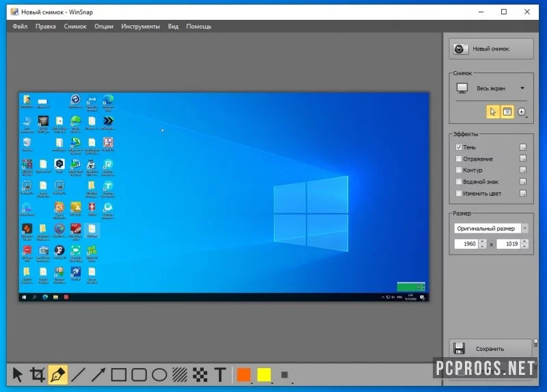Maximize the WinSnap window
Viewport: 547px width, 392px height.
504,12
